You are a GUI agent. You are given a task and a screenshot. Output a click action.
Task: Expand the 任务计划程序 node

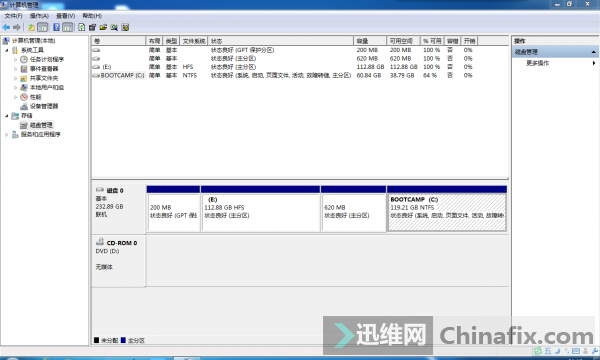16,59
